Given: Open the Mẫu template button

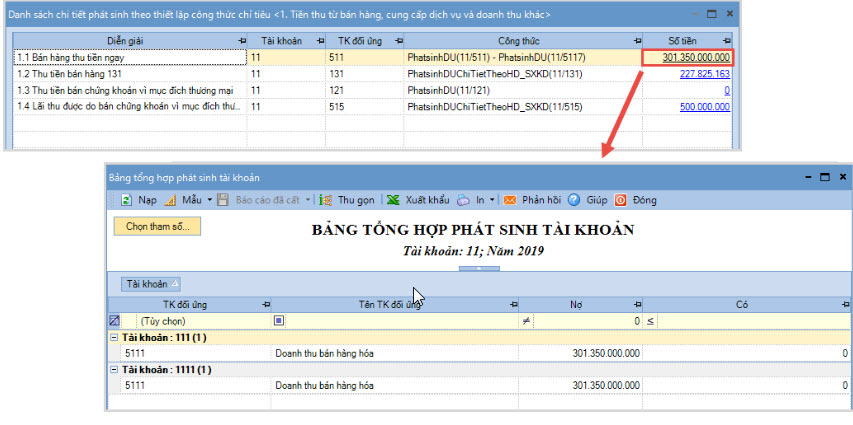Looking at the screenshot, I should point(183,200).
